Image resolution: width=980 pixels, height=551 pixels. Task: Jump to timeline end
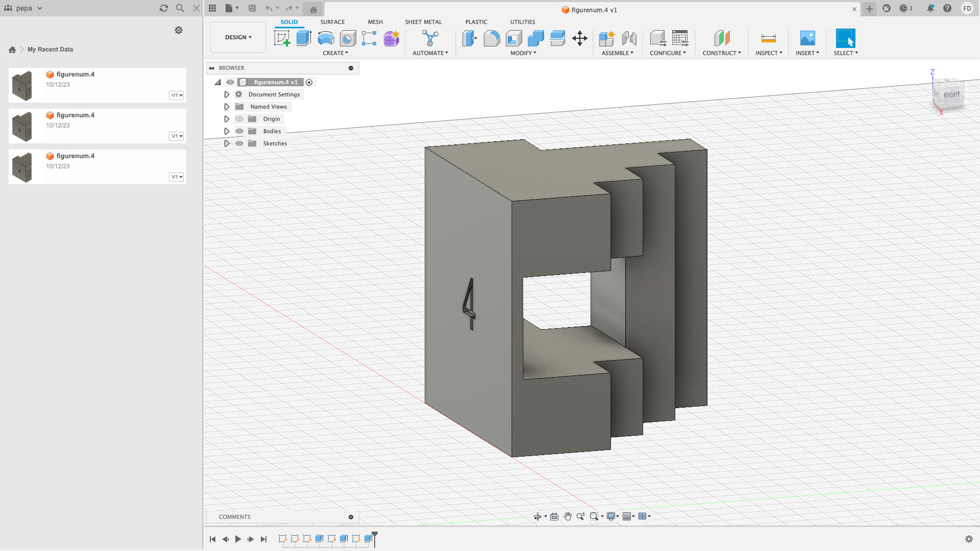[263, 539]
